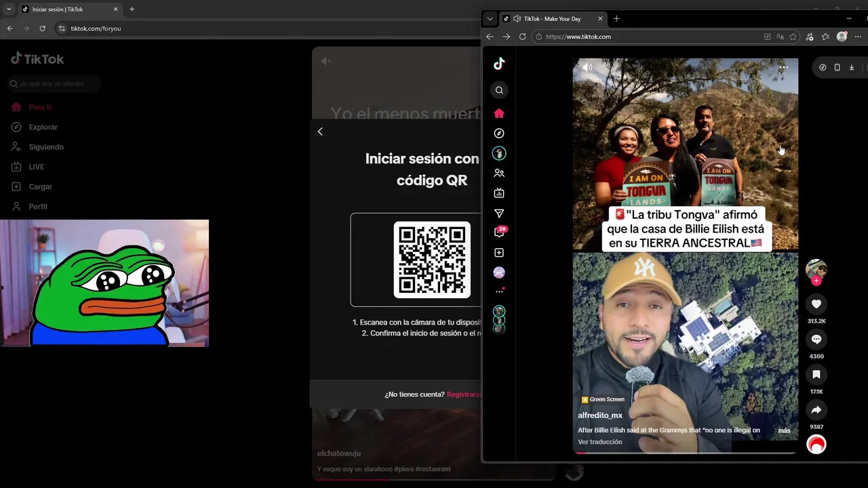Open video options three-dots on video corner

[x=783, y=68]
